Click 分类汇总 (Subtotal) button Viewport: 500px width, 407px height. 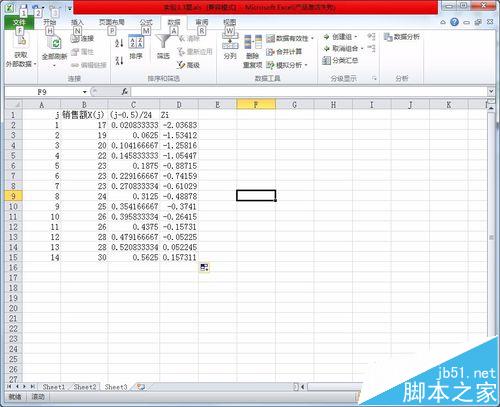tap(340, 61)
